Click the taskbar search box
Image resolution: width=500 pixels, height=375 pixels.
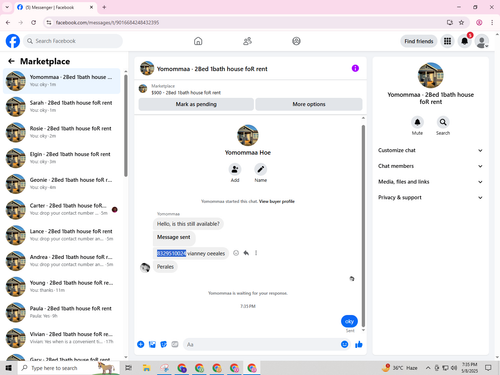pos(68,368)
